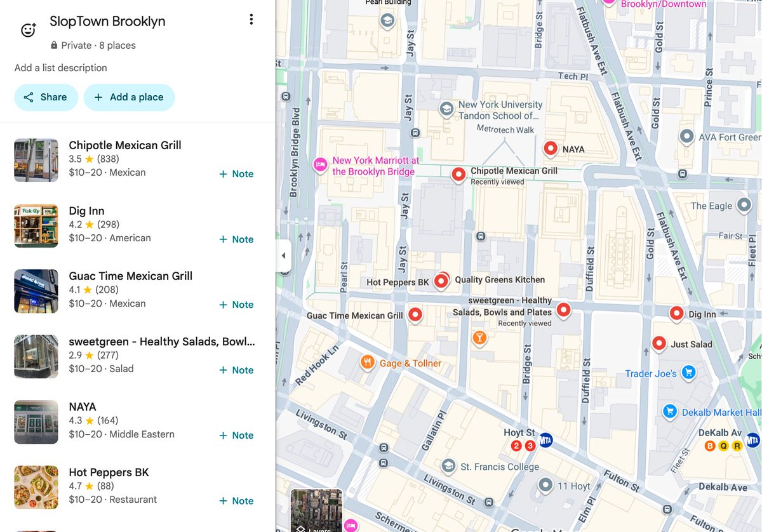Open Guac Time Mexican Grill thumbnail

[36, 291]
